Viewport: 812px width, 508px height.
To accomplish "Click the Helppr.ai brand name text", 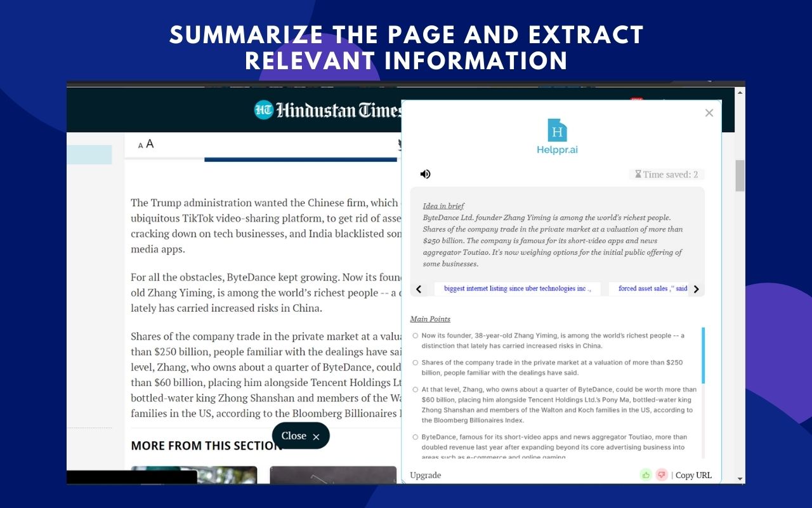I will (x=557, y=150).
